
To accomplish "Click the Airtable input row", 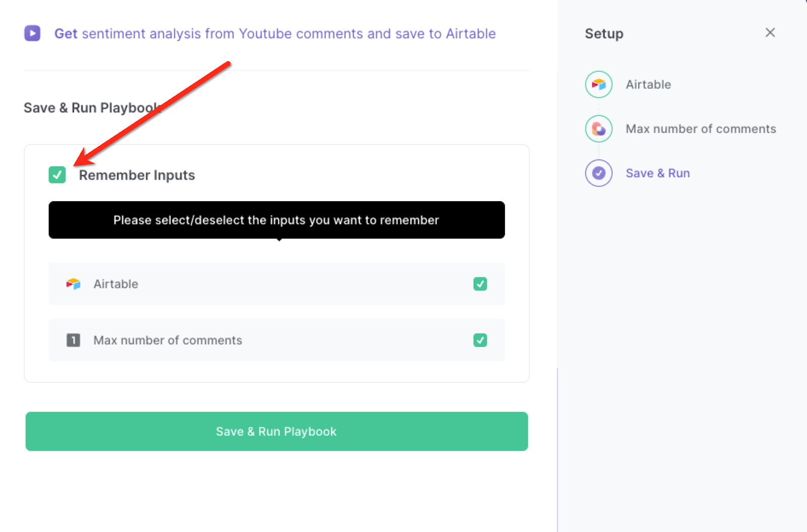I will (x=276, y=284).
